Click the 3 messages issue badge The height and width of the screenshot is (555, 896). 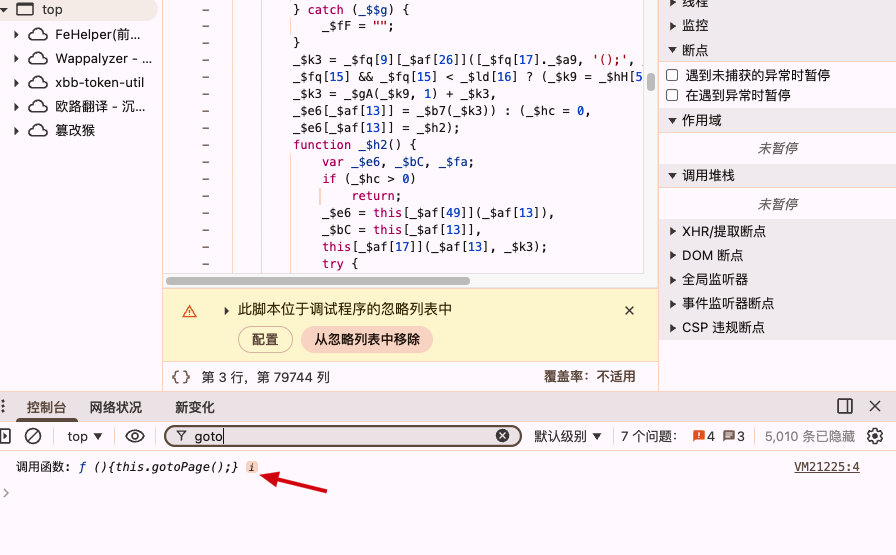point(734,437)
